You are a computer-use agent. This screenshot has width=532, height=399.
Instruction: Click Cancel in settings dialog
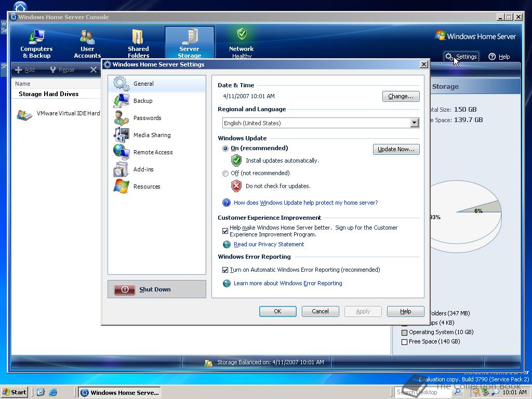[x=320, y=311]
